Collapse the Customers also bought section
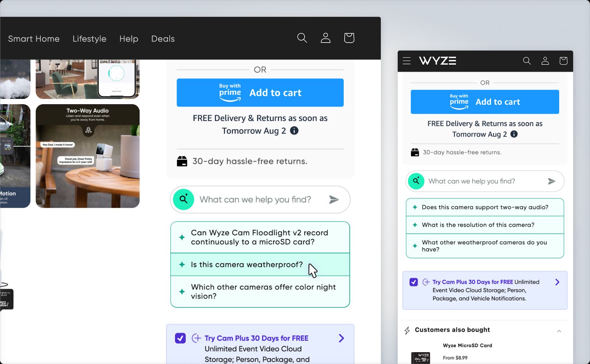 click(x=559, y=331)
